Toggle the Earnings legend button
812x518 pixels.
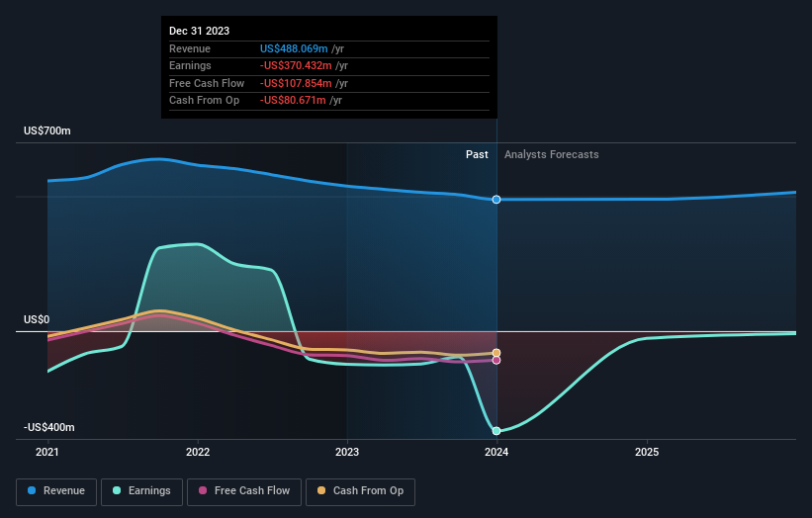[141, 491]
